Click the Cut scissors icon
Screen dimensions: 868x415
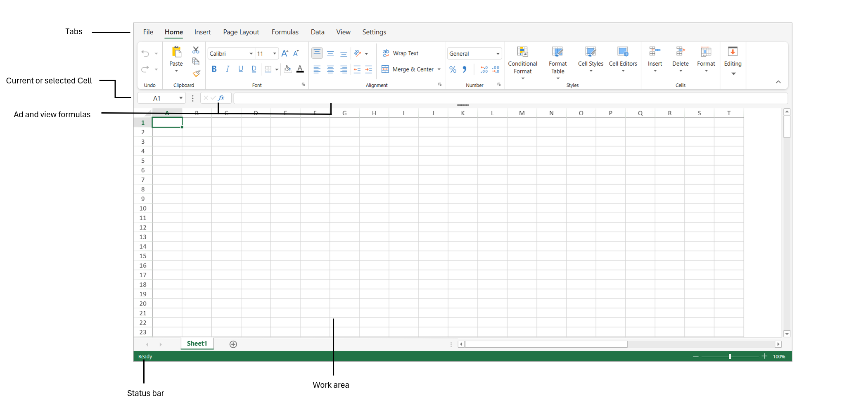coord(196,50)
